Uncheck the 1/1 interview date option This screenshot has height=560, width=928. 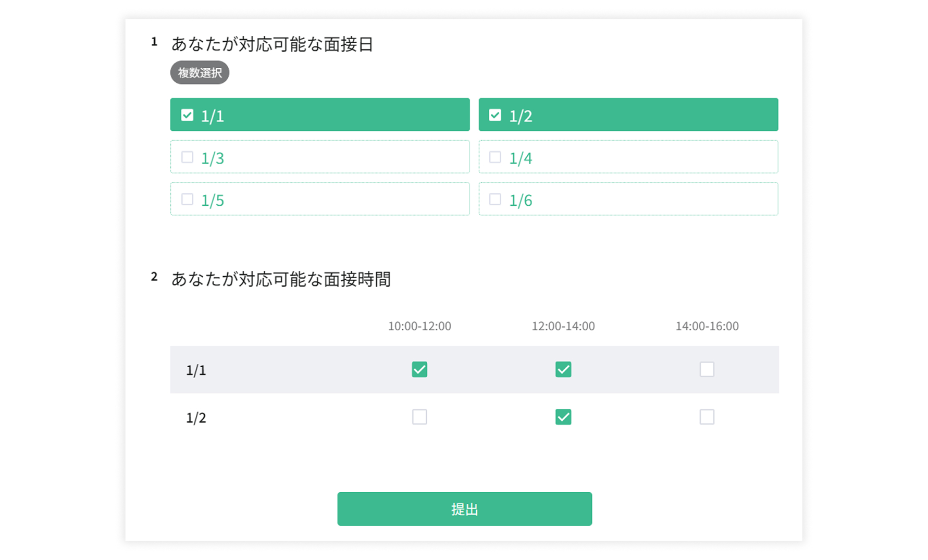click(x=320, y=115)
